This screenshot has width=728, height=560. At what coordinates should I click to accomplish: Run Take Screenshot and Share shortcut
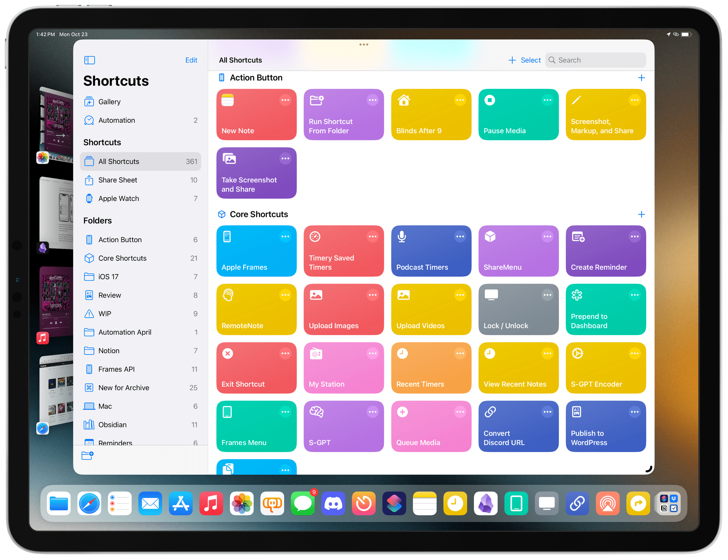(256, 173)
